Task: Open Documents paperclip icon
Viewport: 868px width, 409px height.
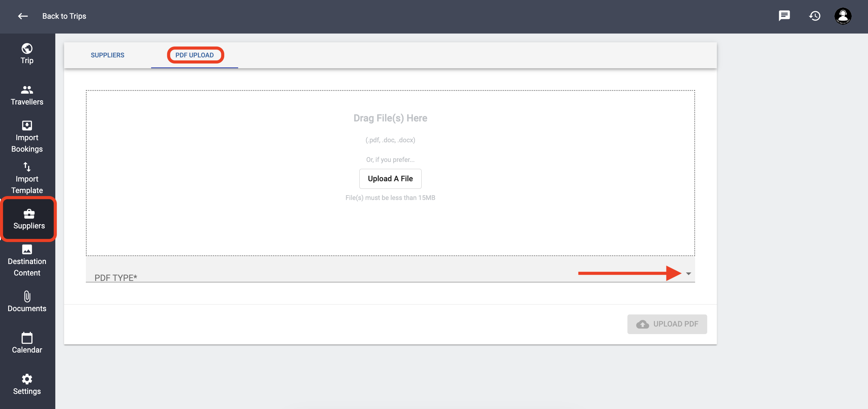Action: click(x=27, y=296)
